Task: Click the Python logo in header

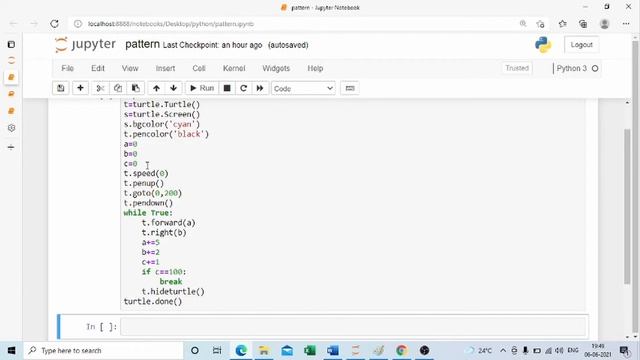Action: tap(543, 45)
